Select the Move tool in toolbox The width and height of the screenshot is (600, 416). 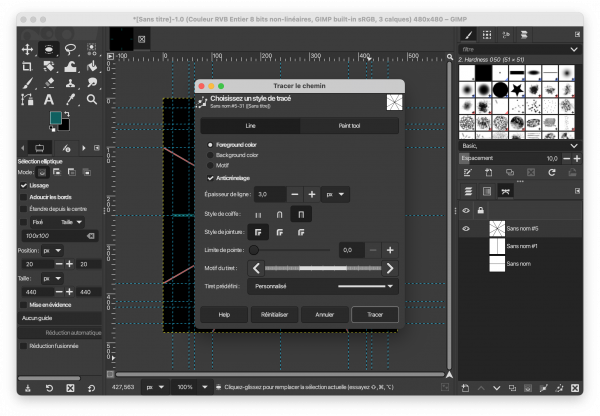[27, 49]
